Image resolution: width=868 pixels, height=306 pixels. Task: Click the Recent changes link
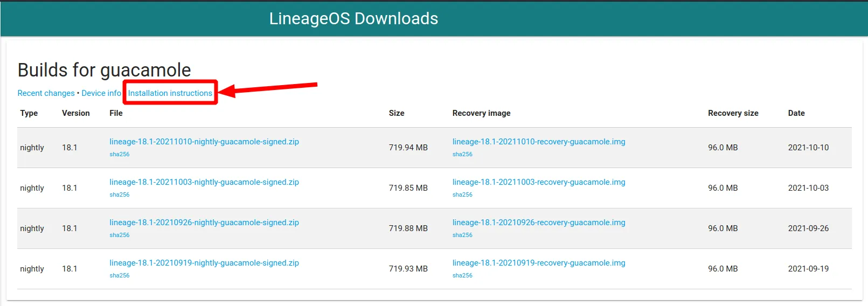tap(46, 93)
